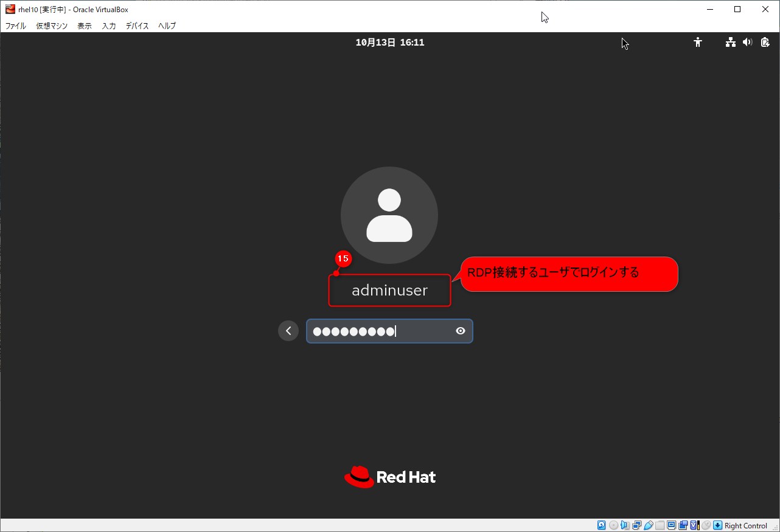The width and height of the screenshot is (780, 532).
Task: Click the audio indicator in status bar
Action: [x=625, y=525]
